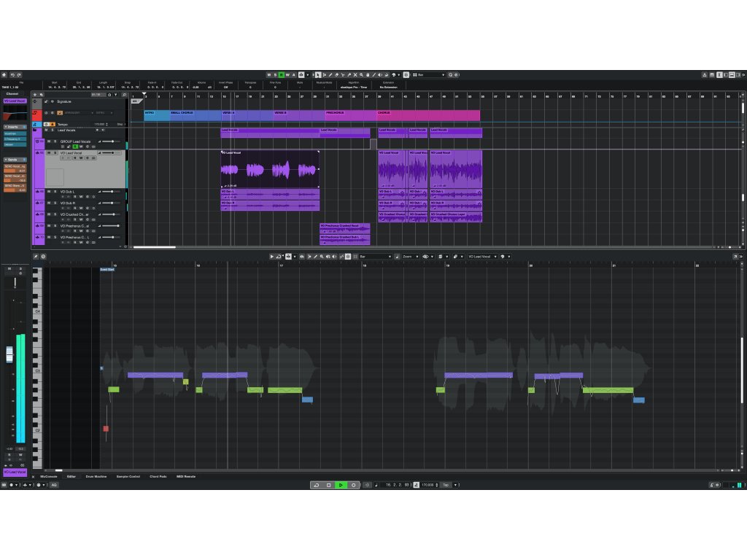This screenshot has height=560, width=747.
Task: Click the channel volume fader in left strip
Action: (9, 354)
